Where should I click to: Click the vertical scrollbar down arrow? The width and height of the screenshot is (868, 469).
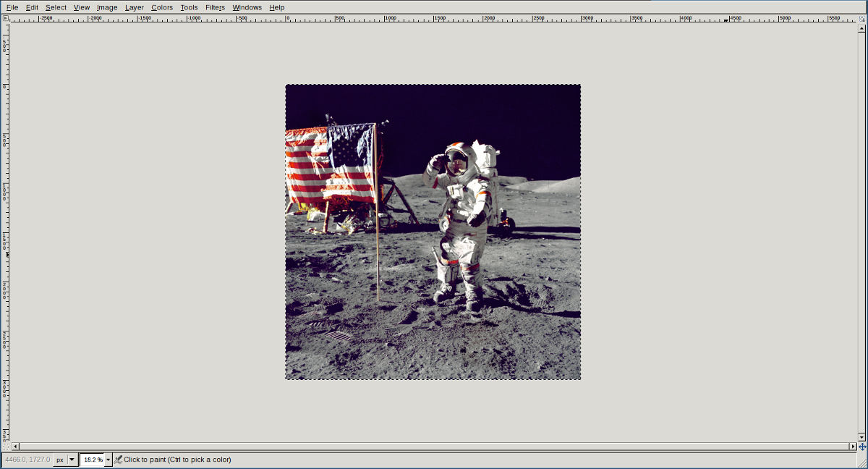(861, 437)
